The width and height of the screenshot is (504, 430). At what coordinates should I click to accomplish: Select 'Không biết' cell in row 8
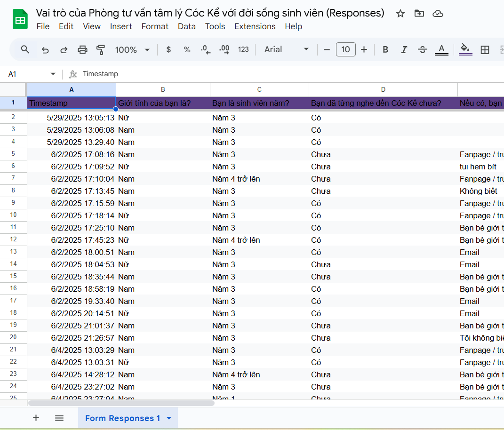481,191
